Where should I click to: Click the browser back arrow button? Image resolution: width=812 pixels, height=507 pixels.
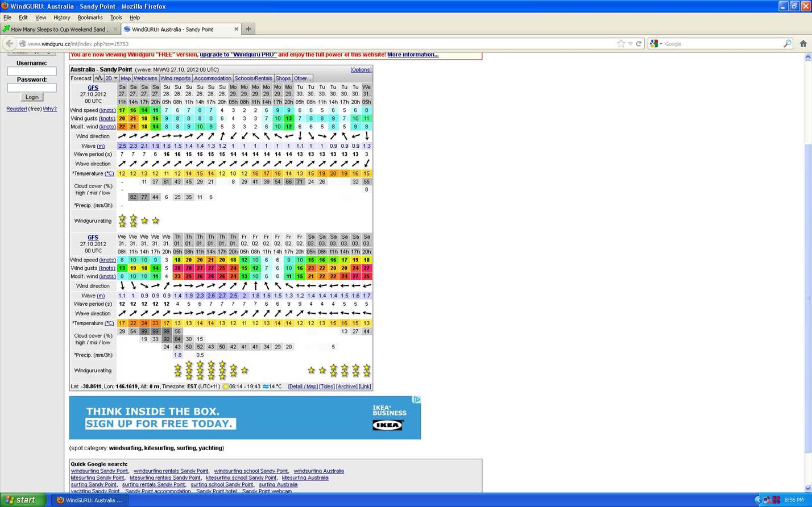click(x=9, y=44)
